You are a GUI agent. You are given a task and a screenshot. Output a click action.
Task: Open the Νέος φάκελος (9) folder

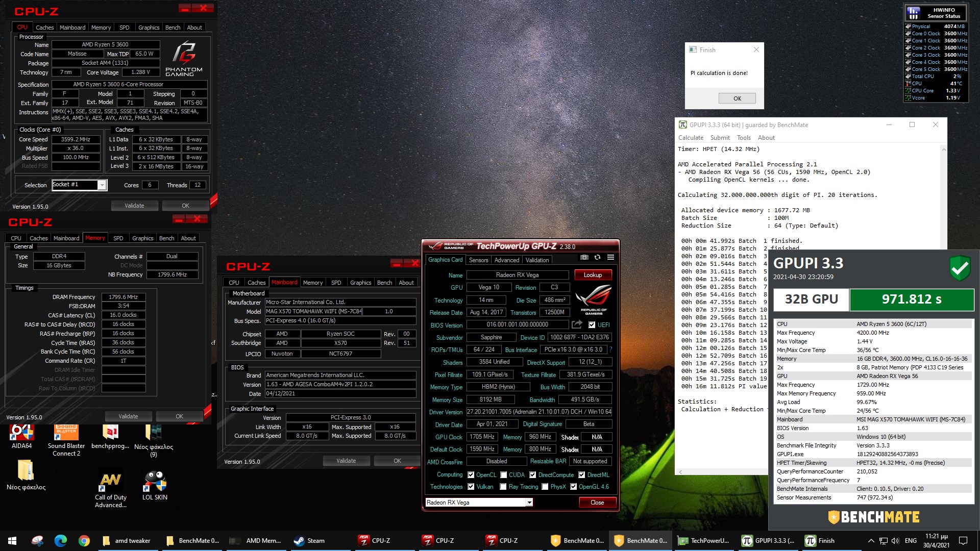click(154, 440)
